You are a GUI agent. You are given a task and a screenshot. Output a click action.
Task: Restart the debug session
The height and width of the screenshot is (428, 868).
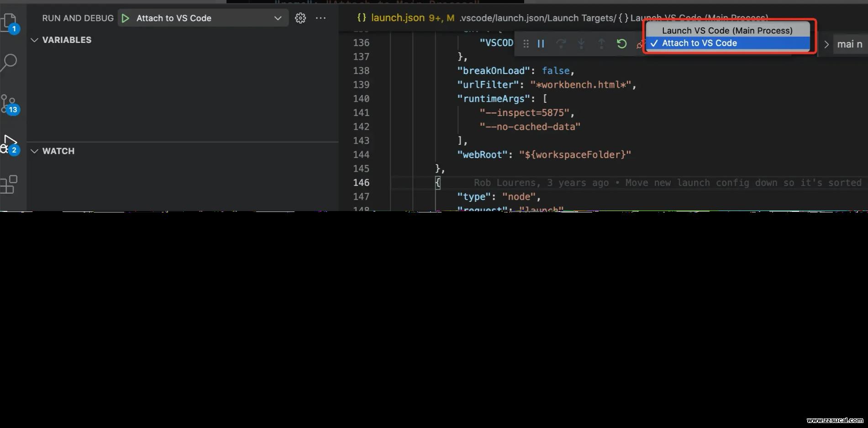621,44
